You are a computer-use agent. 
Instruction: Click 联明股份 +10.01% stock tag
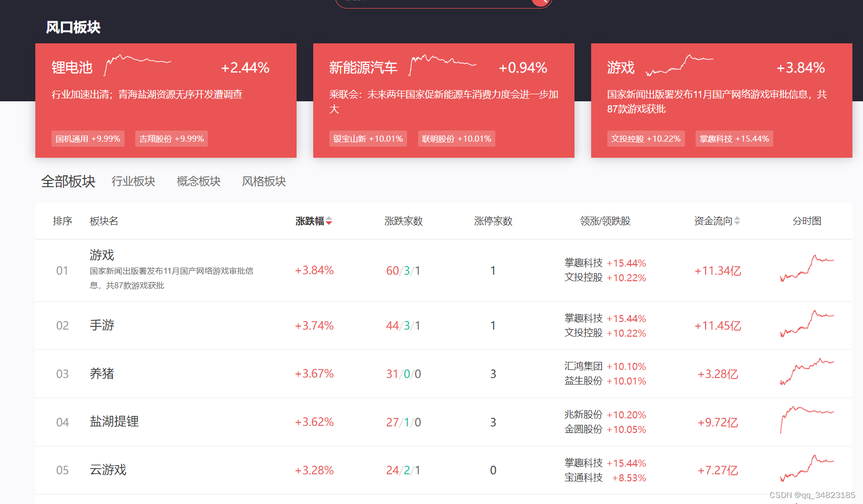[456, 139]
